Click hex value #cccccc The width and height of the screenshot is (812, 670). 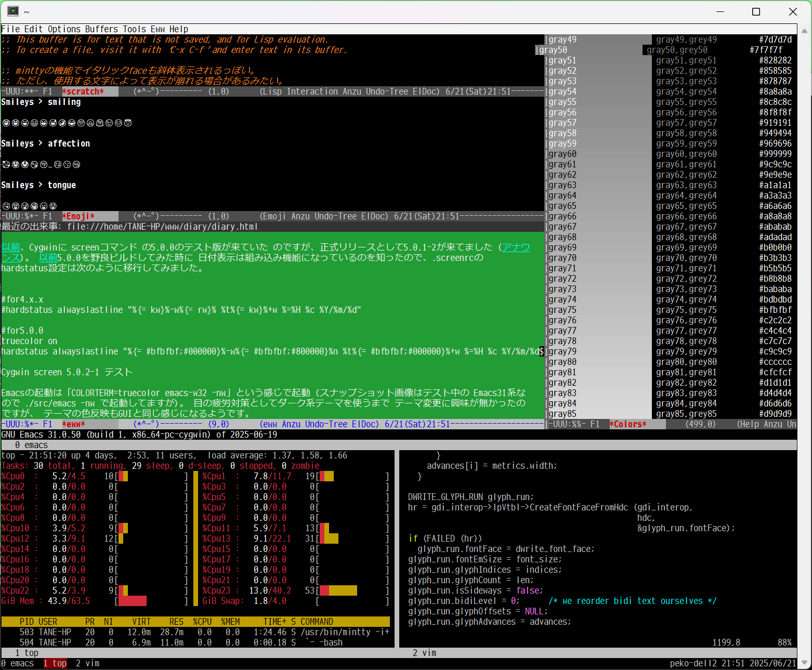[775, 362]
